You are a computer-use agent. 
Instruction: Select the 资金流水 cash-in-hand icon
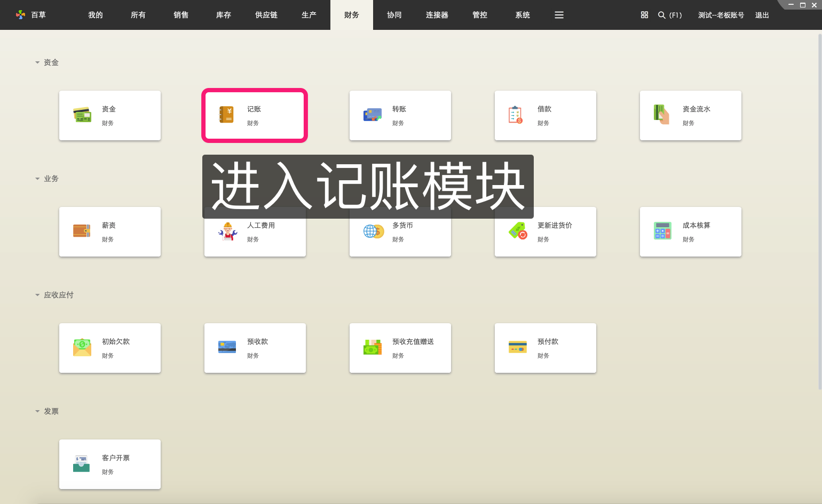tap(662, 115)
